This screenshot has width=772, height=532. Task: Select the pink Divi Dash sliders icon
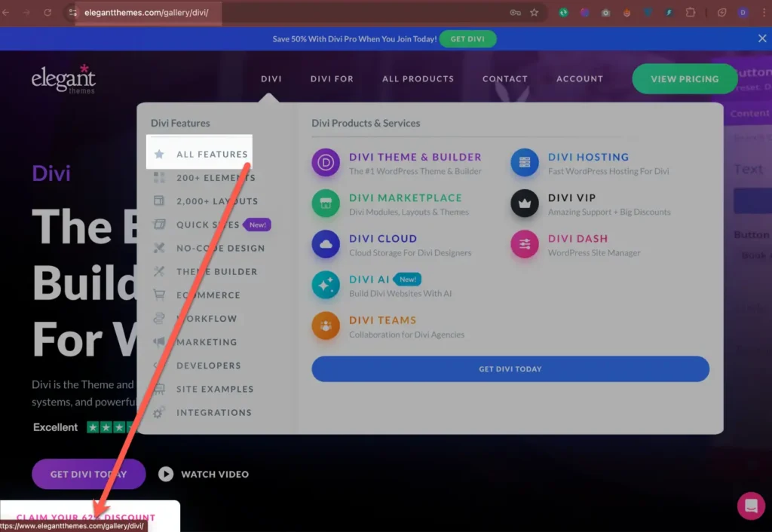tap(525, 244)
